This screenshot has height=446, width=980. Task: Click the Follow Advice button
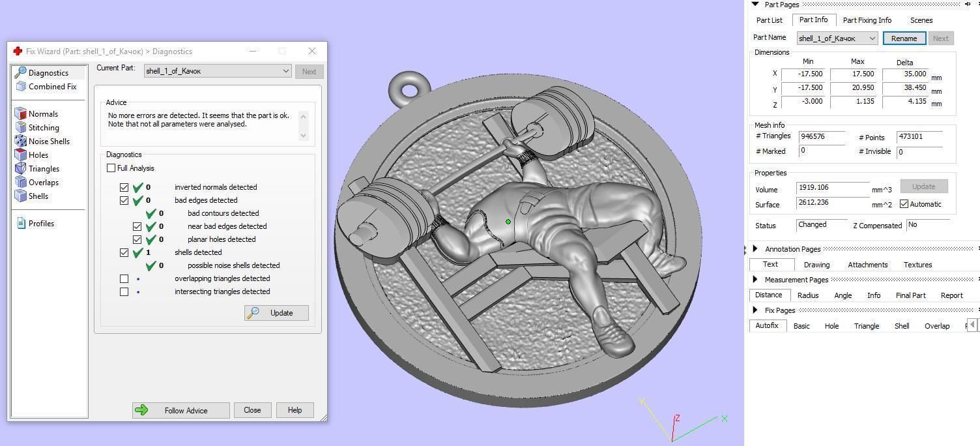[180, 410]
